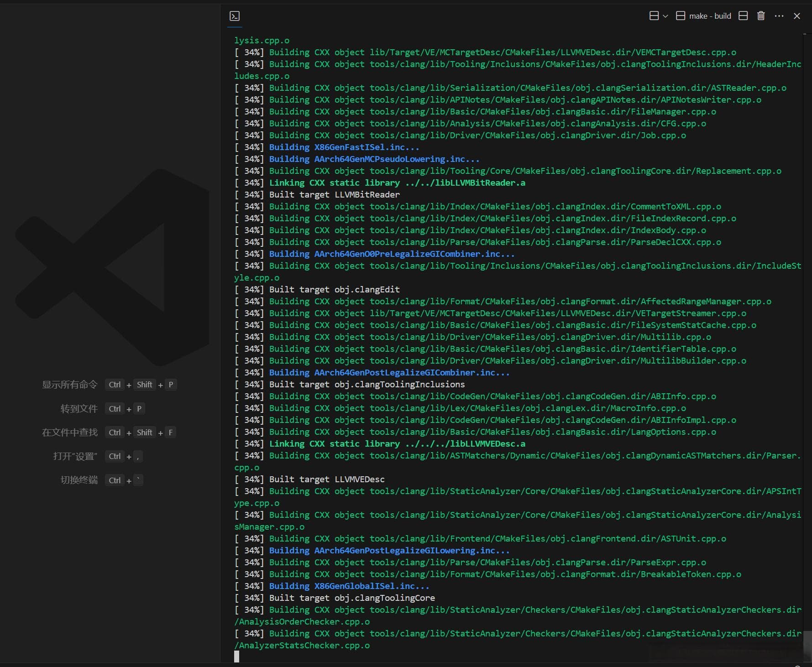Click the line ending in MultilibBuilder.cpp.o
The width and height of the screenshot is (812, 667).
click(x=490, y=361)
